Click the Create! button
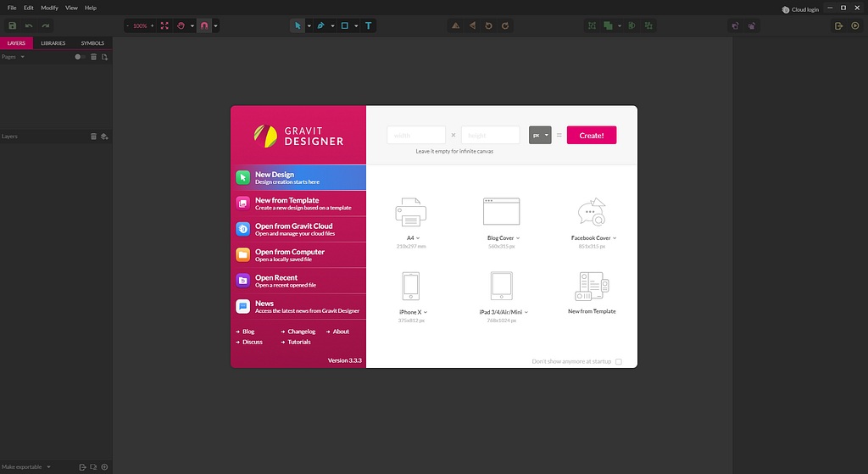 [x=591, y=135]
